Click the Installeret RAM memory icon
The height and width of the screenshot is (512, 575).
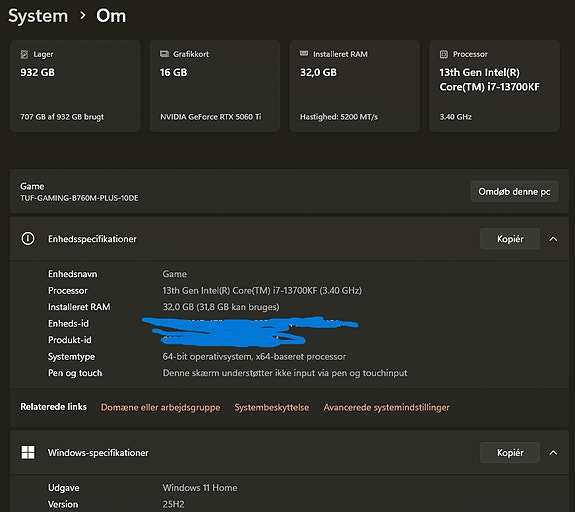[304, 54]
